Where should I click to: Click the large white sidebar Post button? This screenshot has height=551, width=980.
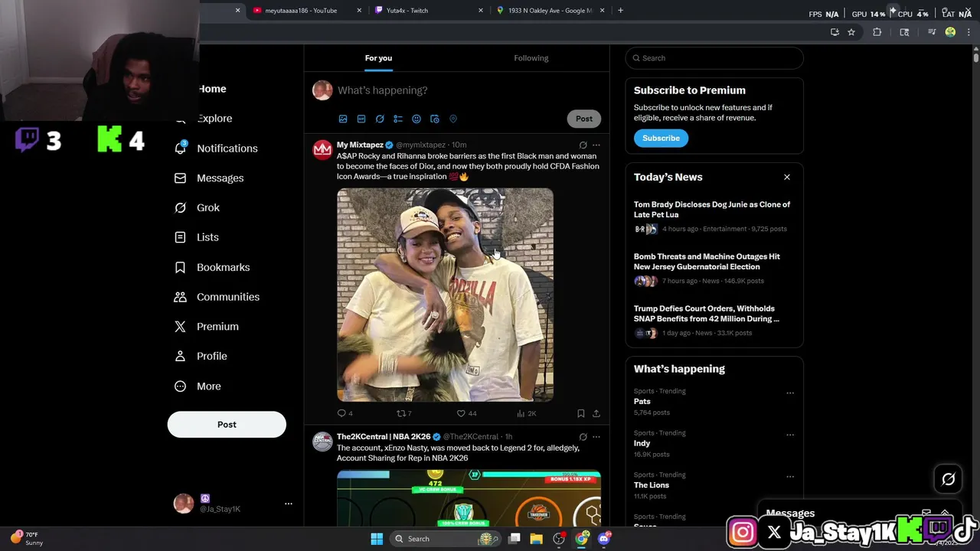[x=227, y=425]
